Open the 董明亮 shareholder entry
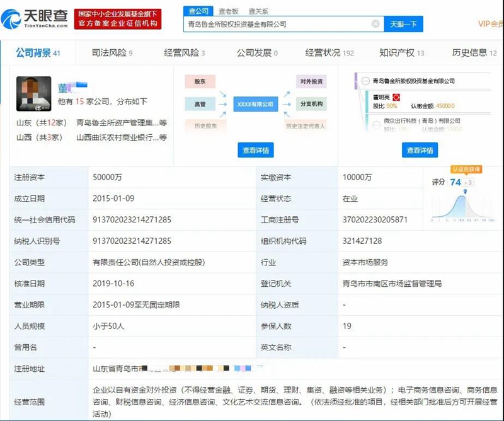 [x=381, y=97]
